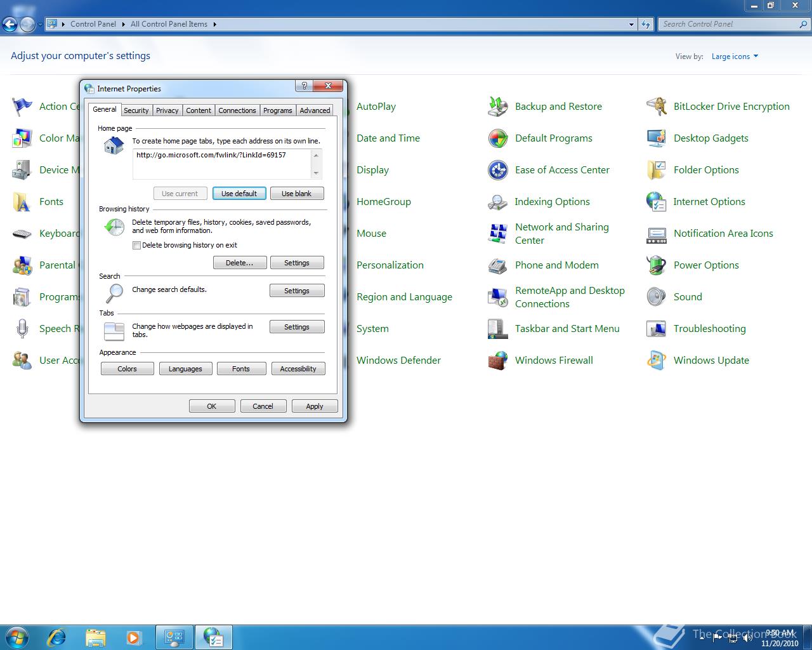
Task: Open Search Settings button
Action: 297,291
